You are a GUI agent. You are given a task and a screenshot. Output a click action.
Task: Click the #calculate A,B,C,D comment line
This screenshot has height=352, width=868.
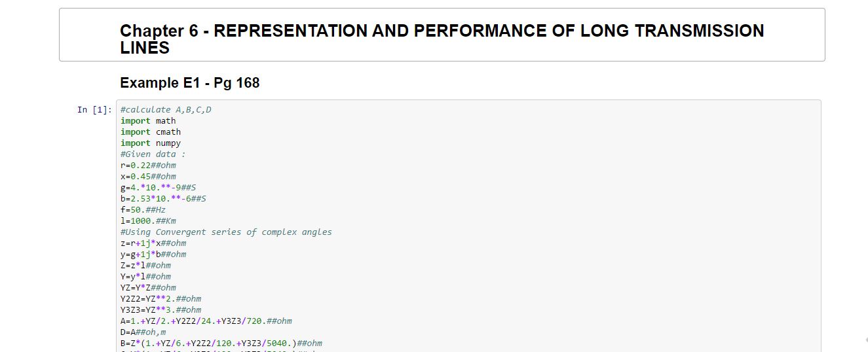(166, 110)
